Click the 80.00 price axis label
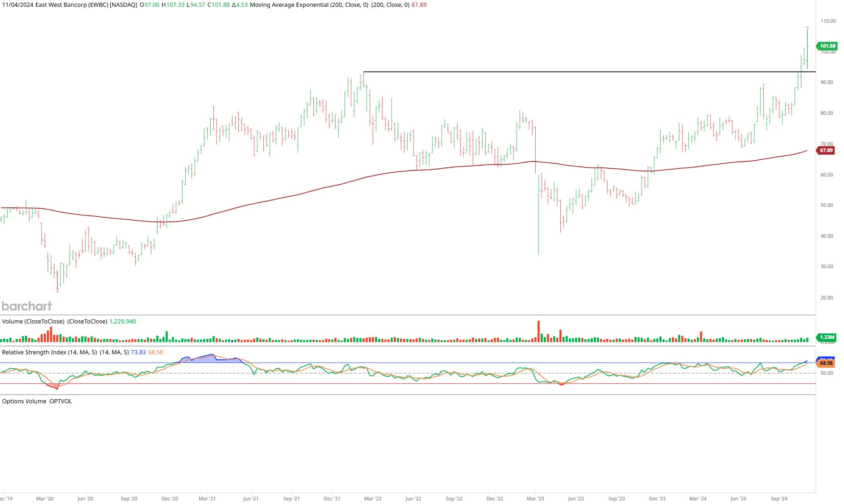The height and width of the screenshot is (504, 844). click(x=827, y=113)
